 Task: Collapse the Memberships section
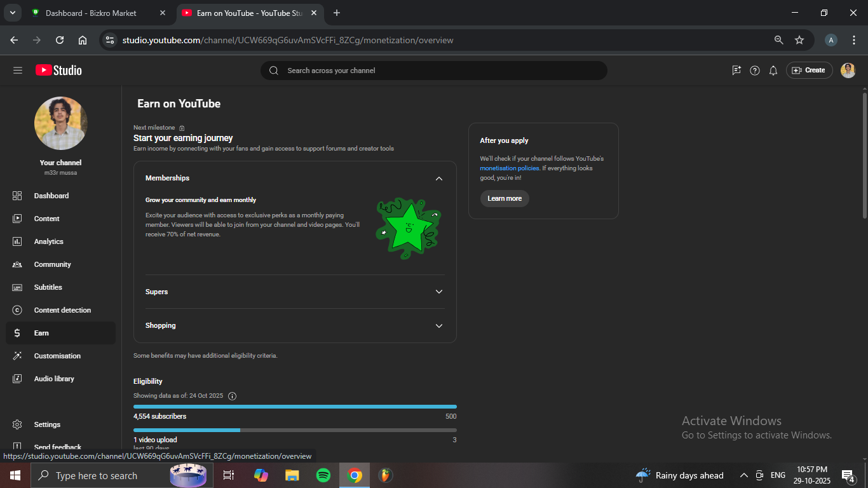click(438, 179)
